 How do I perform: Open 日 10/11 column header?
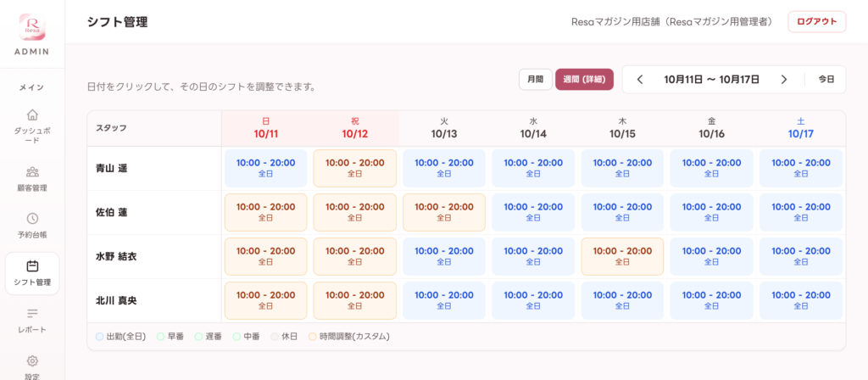pyautogui.click(x=265, y=128)
